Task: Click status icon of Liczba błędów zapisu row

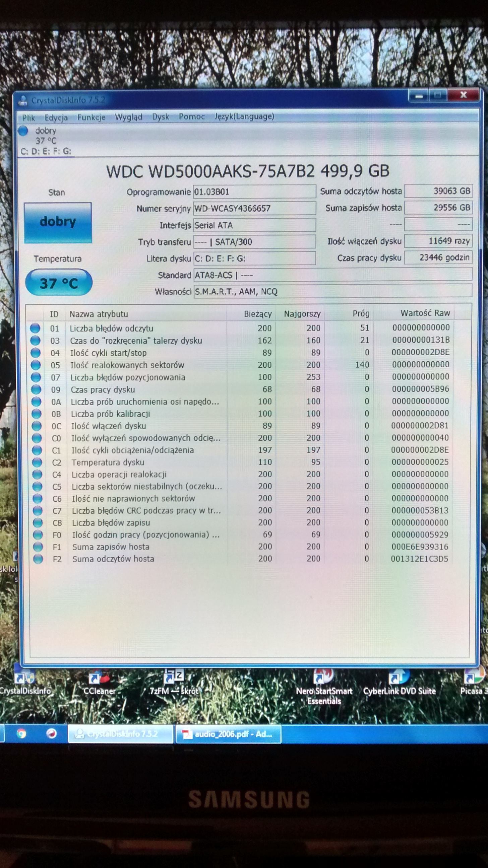Action: 38,523
